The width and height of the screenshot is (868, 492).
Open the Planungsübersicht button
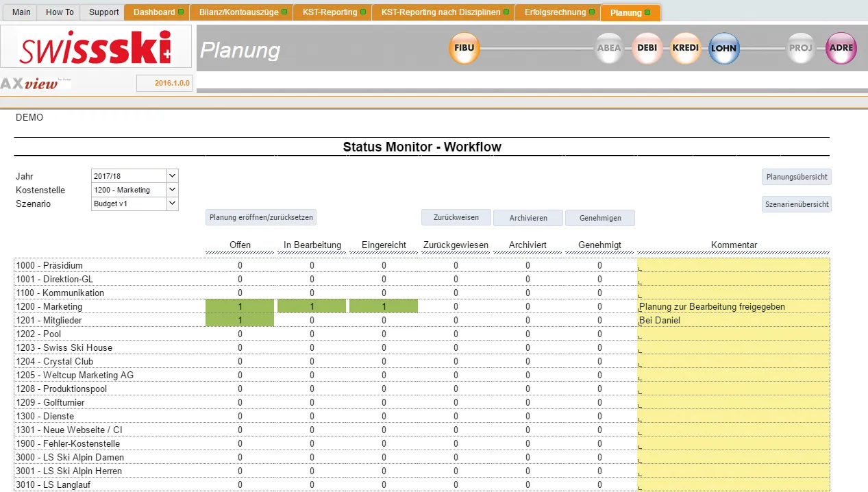point(797,177)
